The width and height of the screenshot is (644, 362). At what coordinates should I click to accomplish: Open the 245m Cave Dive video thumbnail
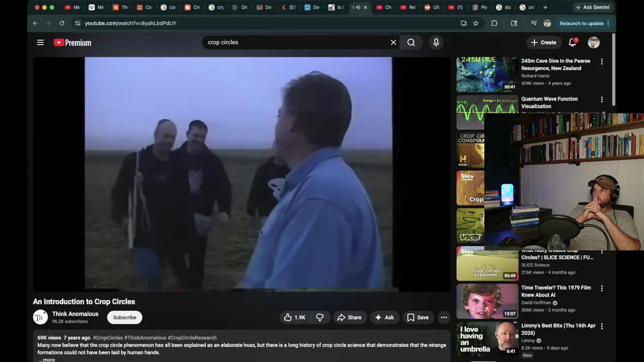[x=487, y=74]
